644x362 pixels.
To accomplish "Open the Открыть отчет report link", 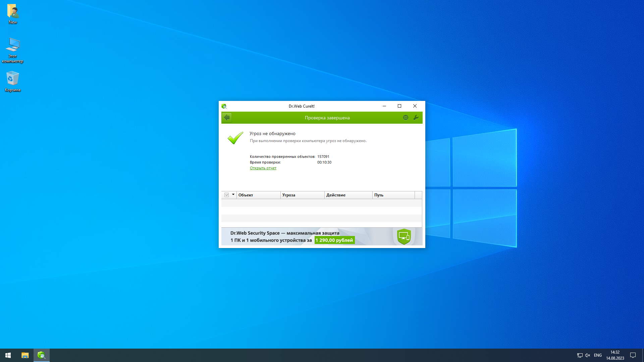I will (263, 168).
